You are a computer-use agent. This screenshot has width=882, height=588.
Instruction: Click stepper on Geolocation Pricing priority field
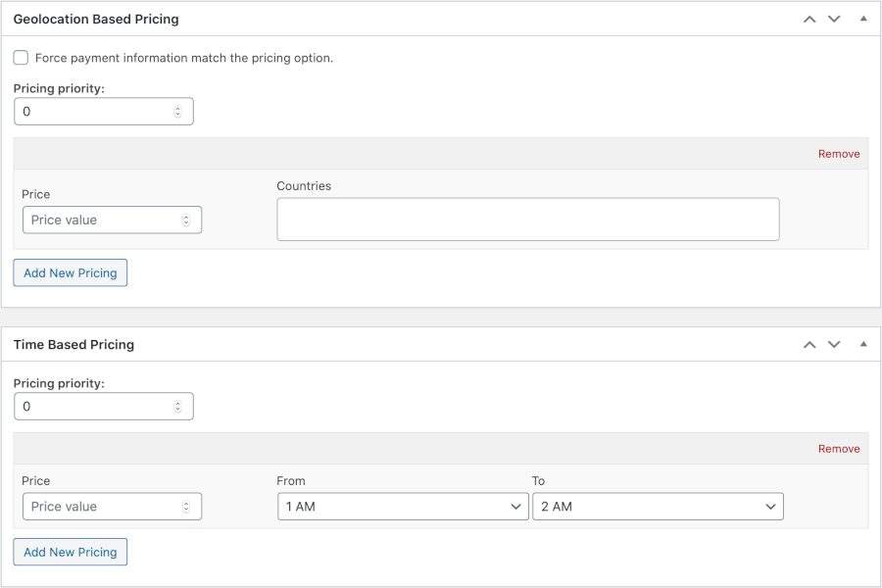pyautogui.click(x=177, y=112)
